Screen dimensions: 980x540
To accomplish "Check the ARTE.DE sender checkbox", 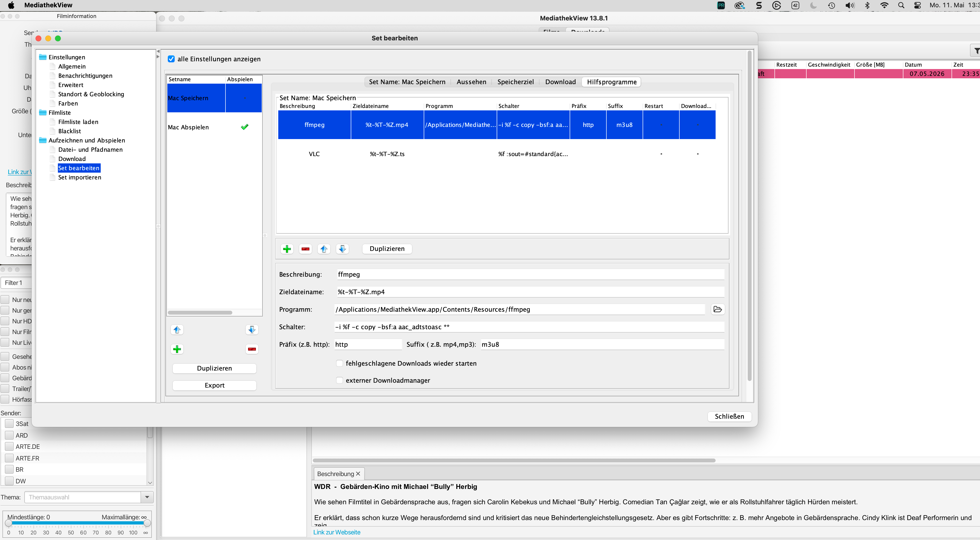I will pos(9,446).
